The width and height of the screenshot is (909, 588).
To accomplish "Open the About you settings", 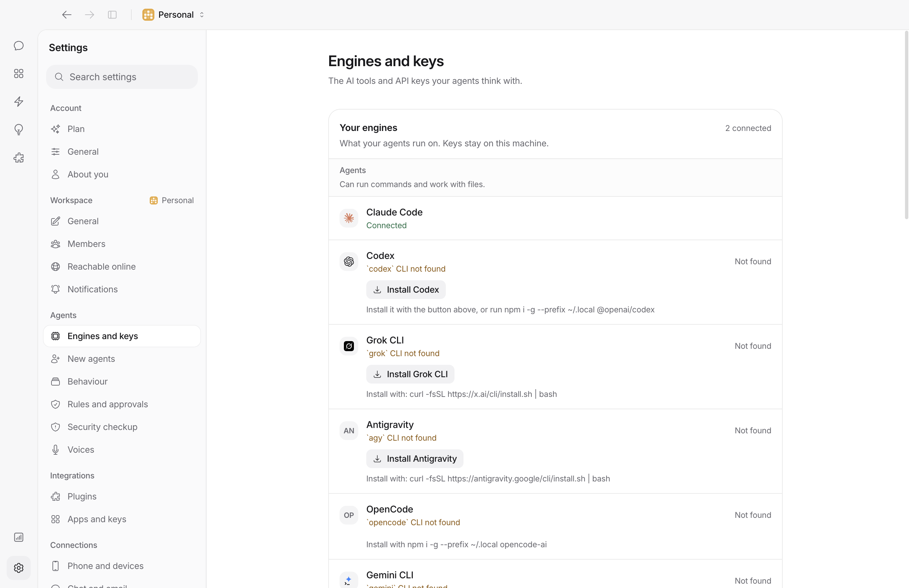I will pos(122,174).
